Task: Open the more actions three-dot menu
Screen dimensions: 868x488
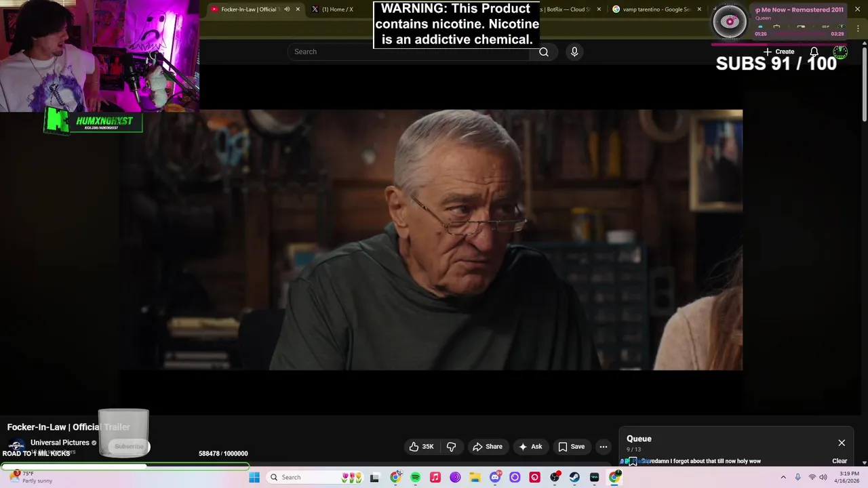Action: click(x=604, y=447)
